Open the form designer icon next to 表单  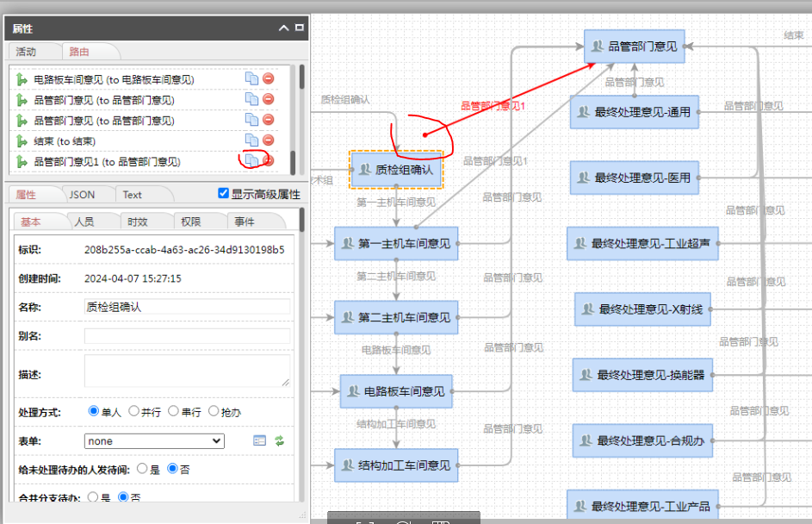pos(259,440)
